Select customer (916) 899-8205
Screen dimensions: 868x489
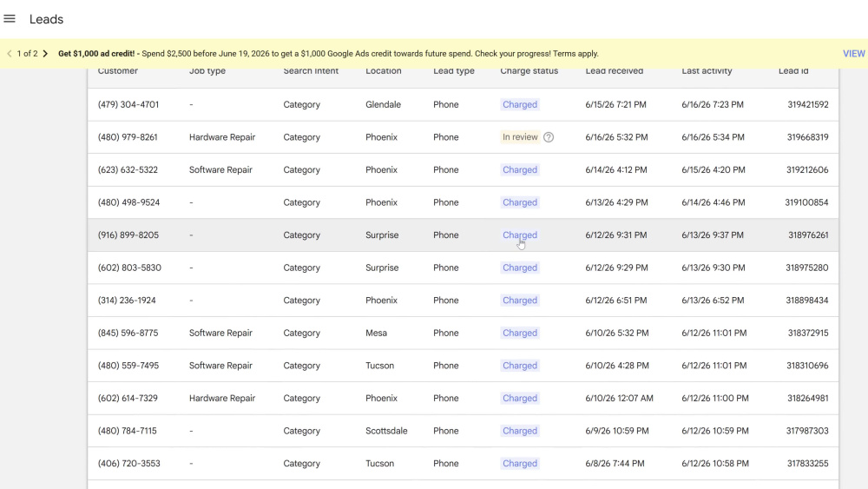(128, 235)
